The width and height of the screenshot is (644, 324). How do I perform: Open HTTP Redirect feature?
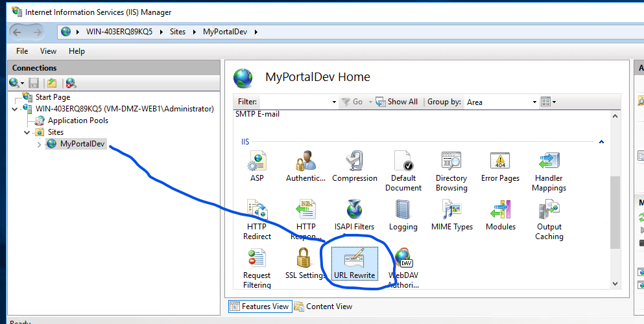click(257, 220)
